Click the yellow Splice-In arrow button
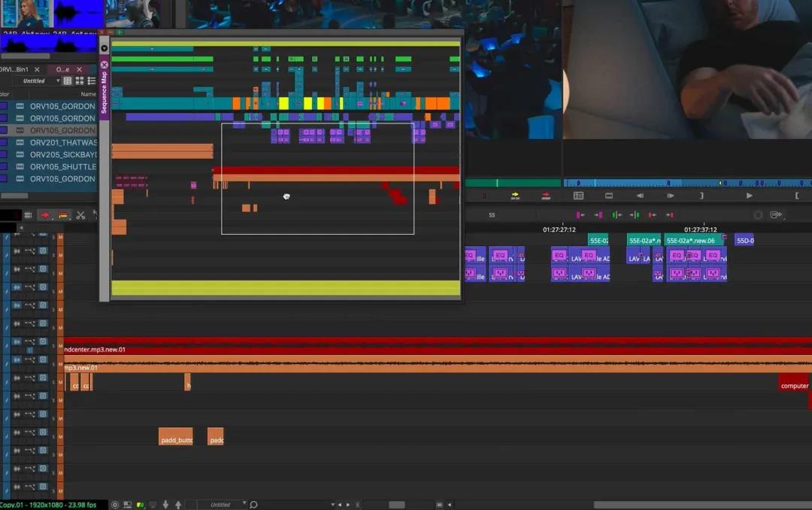 (x=515, y=196)
